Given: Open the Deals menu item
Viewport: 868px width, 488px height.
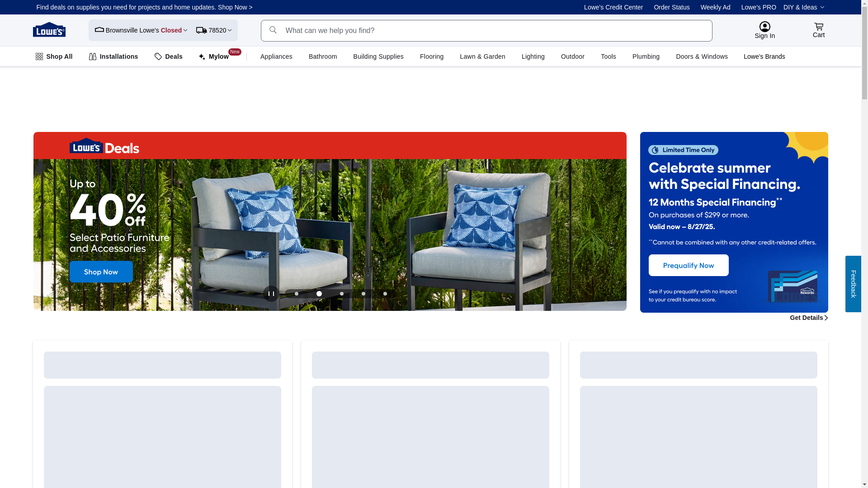Looking at the screenshot, I should [x=169, y=56].
